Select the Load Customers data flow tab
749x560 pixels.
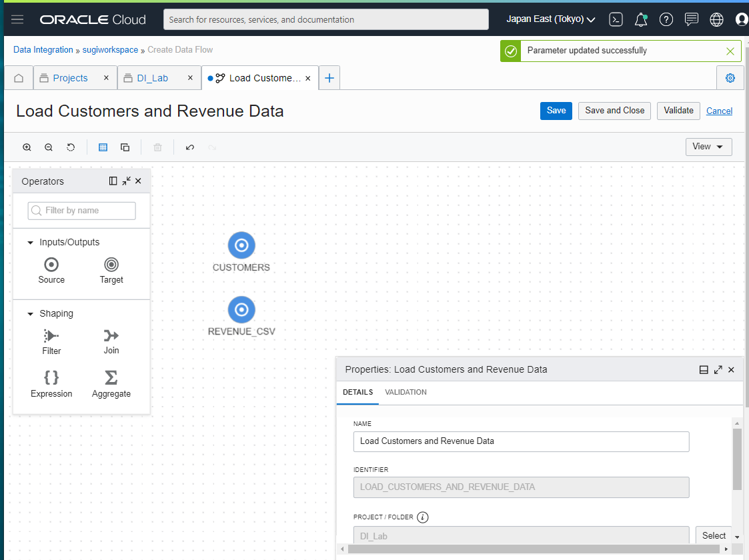click(x=260, y=78)
